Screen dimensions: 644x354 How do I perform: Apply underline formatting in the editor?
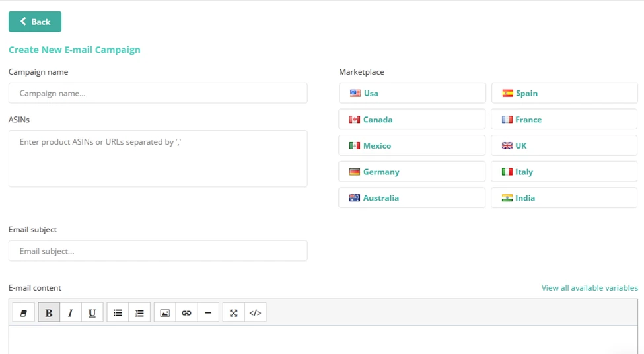pyautogui.click(x=92, y=313)
